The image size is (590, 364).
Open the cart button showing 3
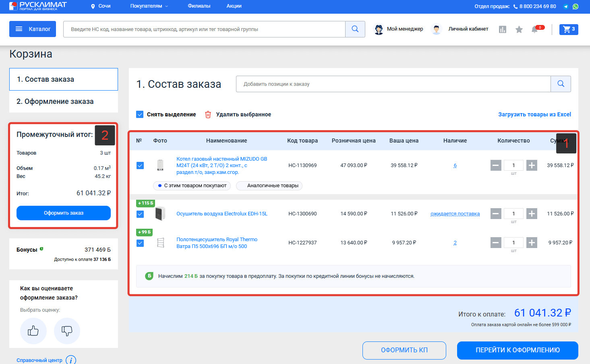[569, 29]
